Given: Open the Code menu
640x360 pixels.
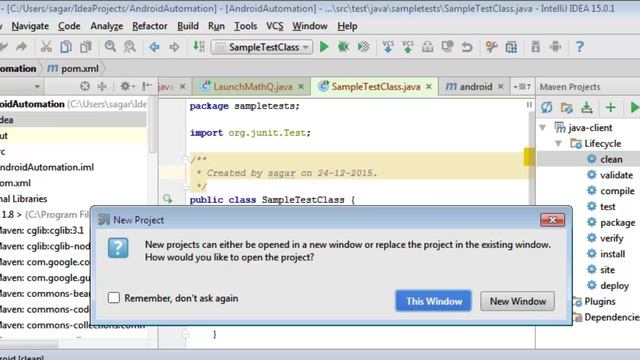Looking at the screenshot, I should coord(69,26).
